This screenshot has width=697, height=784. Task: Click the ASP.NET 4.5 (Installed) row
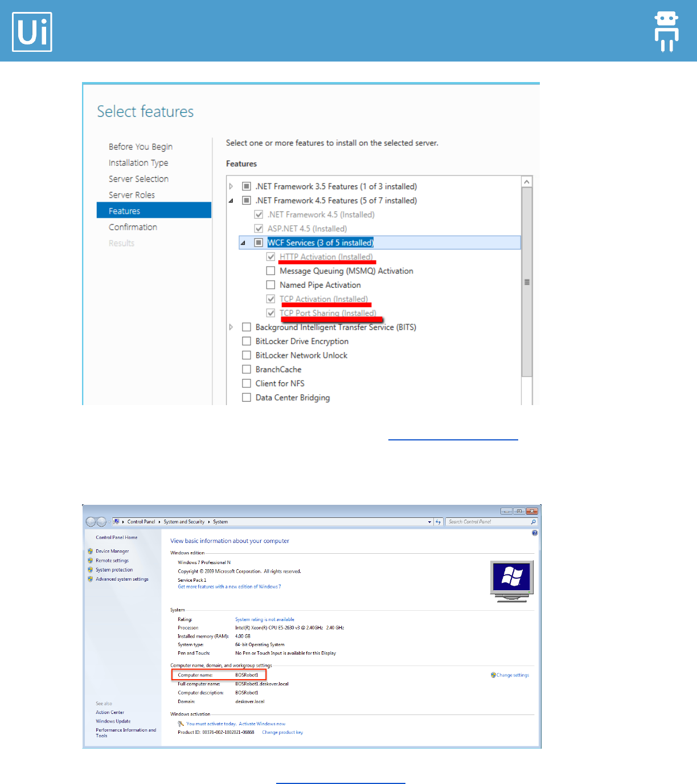(307, 228)
